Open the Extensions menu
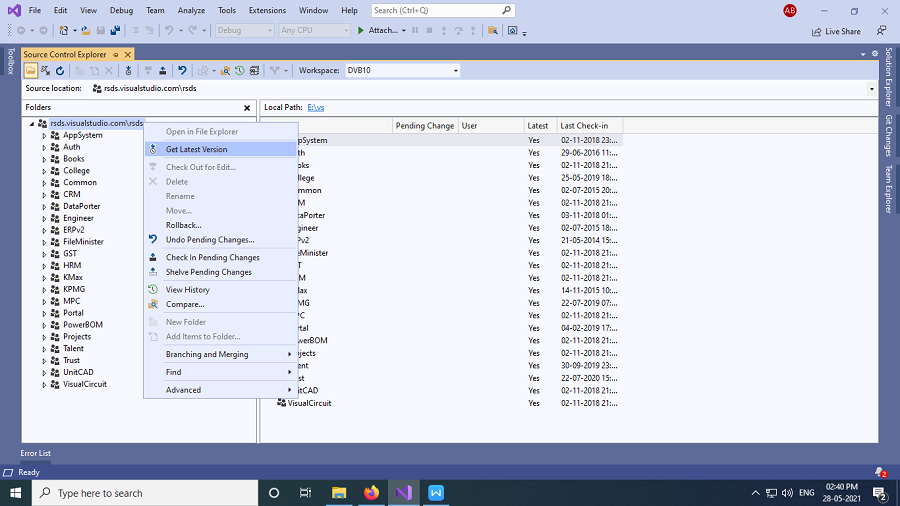 pyautogui.click(x=267, y=10)
